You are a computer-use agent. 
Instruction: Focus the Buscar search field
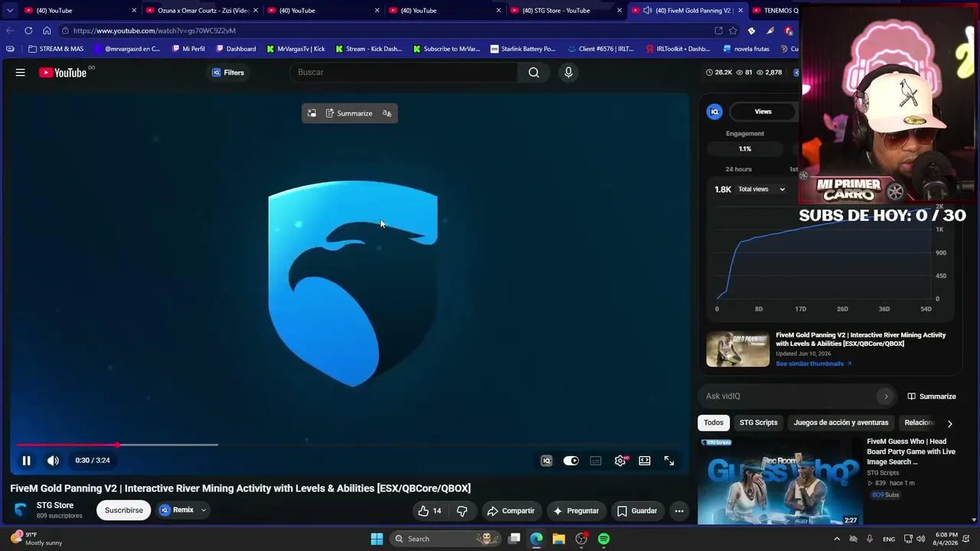(405, 72)
